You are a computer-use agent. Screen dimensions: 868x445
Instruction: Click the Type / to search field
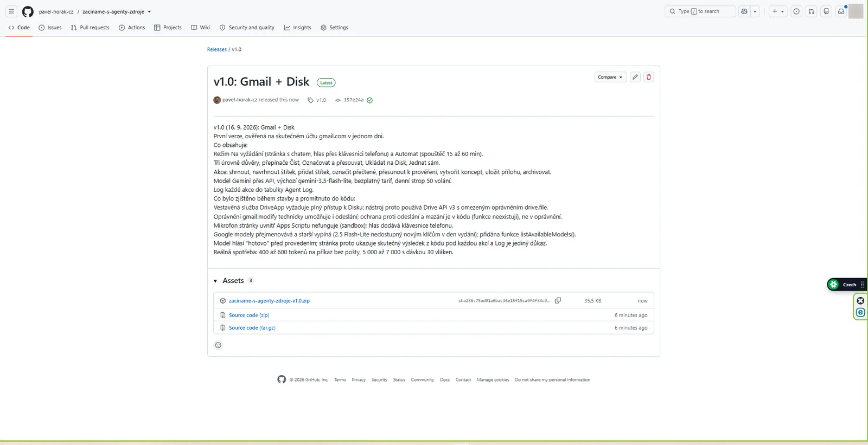pyautogui.click(x=700, y=11)
